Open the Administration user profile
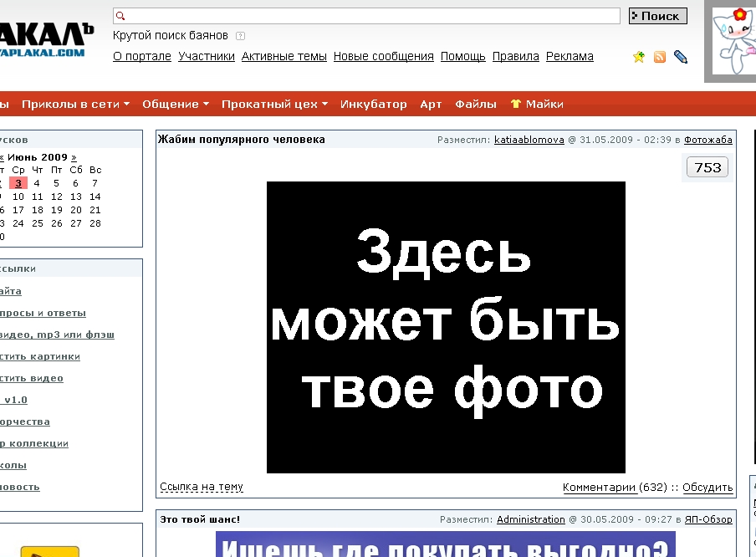The height and width of the screenshot is (557, 756). [x=531, y=519]
